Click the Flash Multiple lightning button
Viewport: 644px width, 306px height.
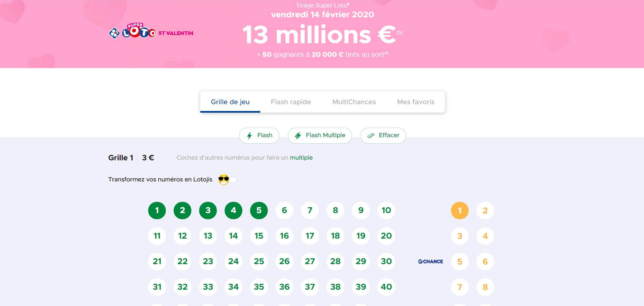pos(320,135)
